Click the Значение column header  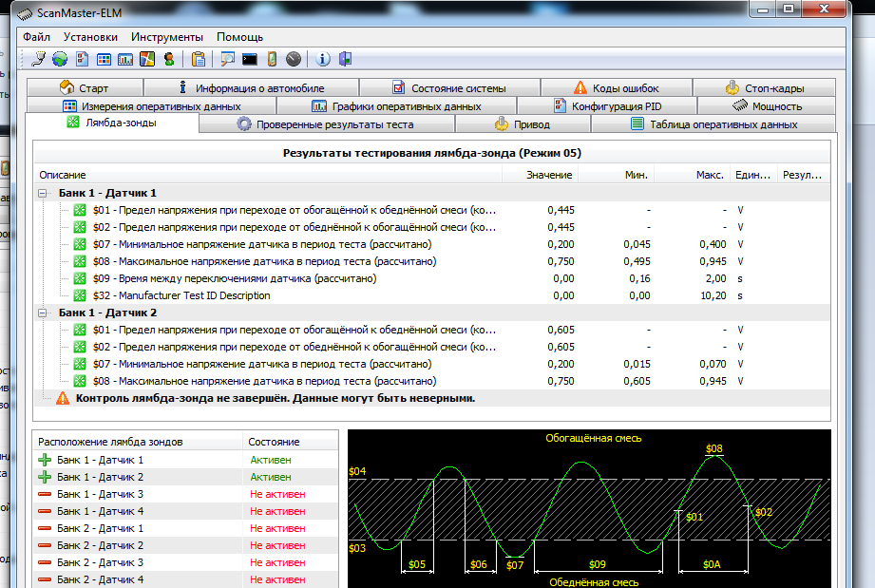[x=549, y=175]
